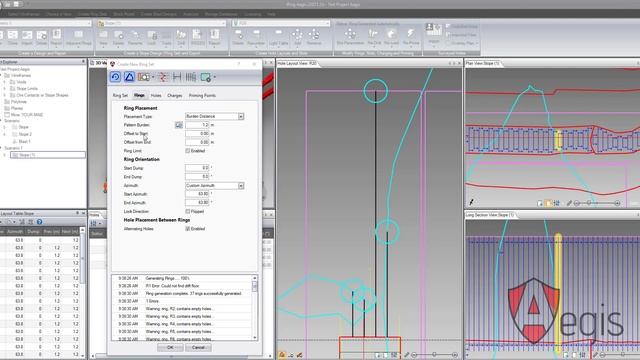The height and width of the screenshot is (360, 640).
Task: Click the blue triangle icon in dialog toolbar
Action: coord(129,77)
